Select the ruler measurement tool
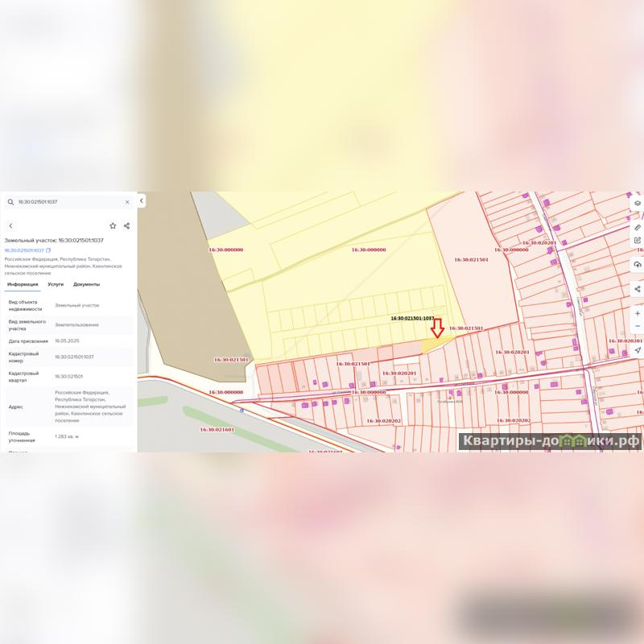 [638, 228]
